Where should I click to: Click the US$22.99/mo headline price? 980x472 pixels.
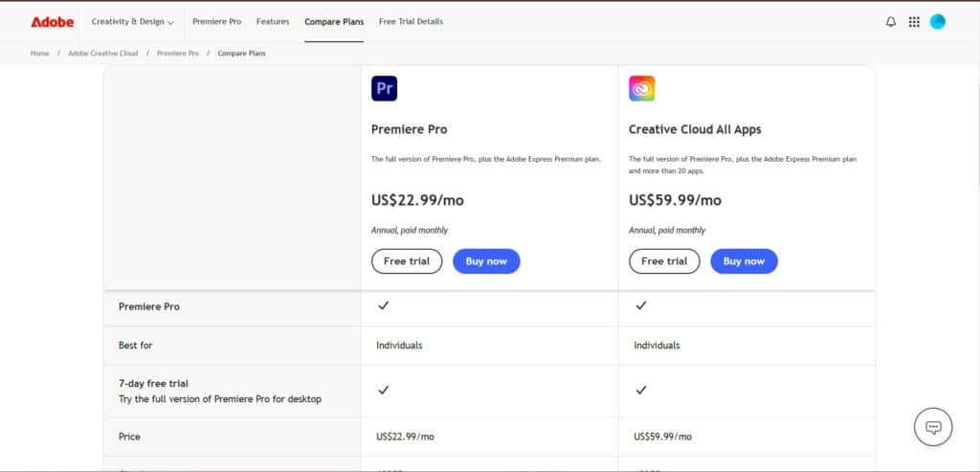coord(417,201)
